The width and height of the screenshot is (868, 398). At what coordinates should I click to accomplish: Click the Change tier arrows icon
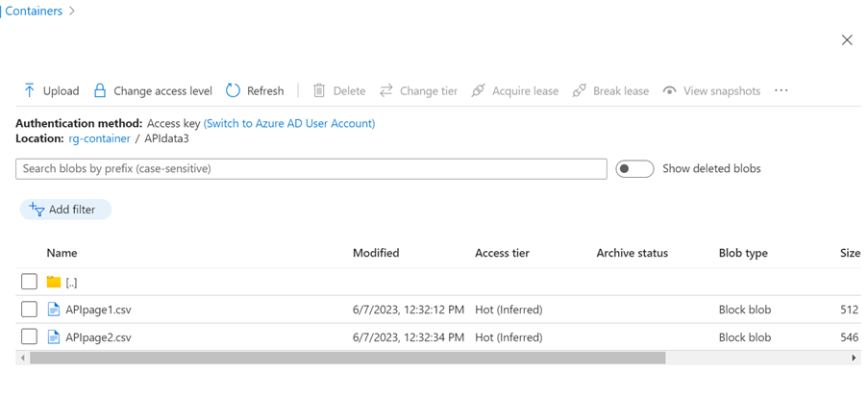[386, 90]
